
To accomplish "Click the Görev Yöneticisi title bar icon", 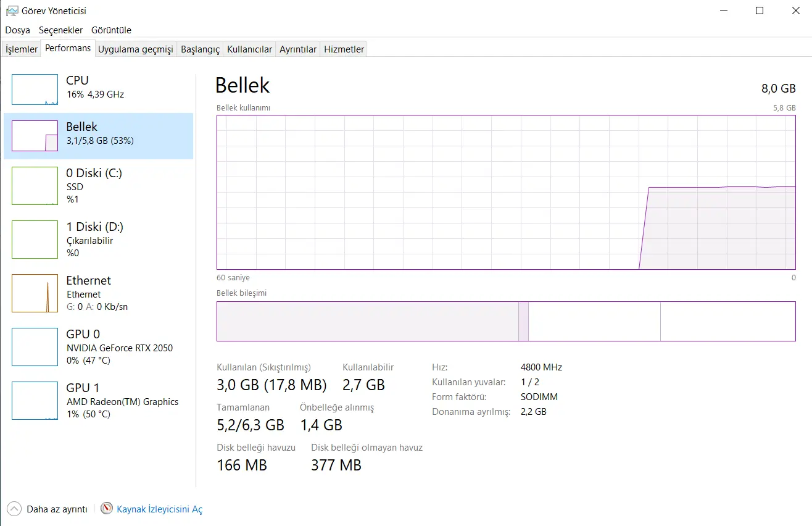I will [x=12, y=10].
